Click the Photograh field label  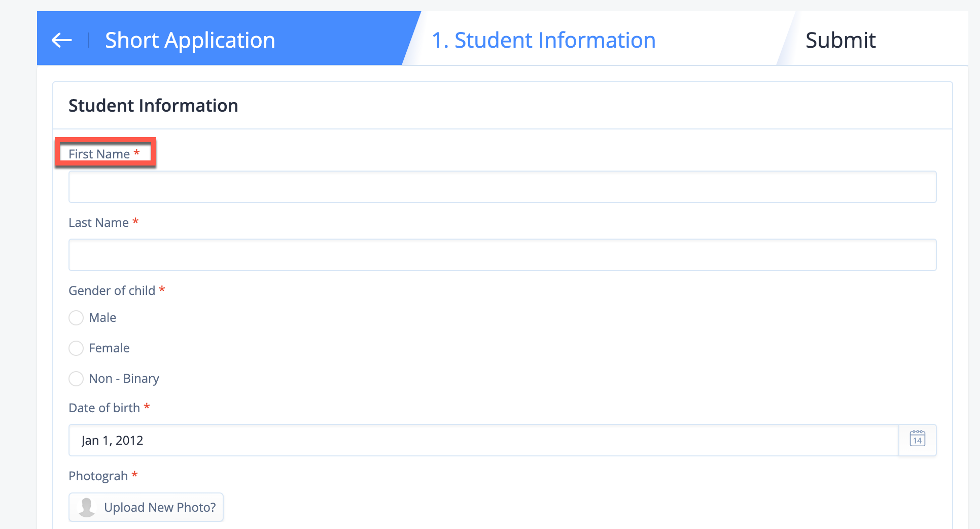click(98, 476)
